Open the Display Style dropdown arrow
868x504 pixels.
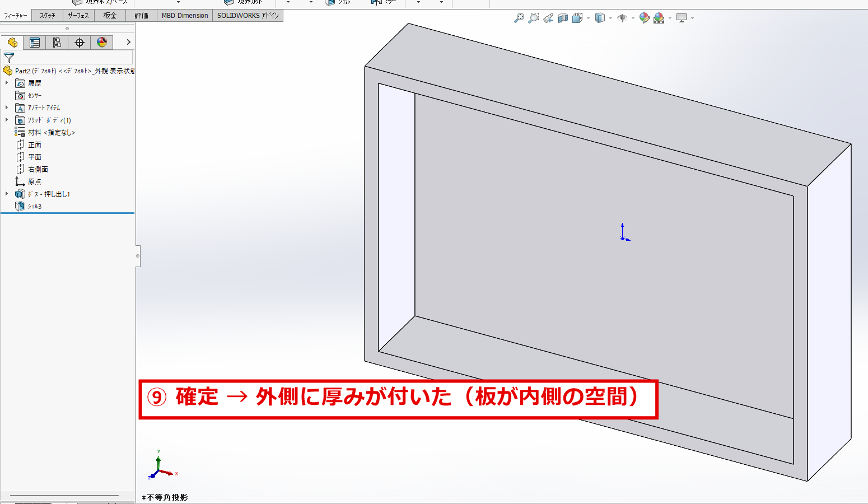tap(610, 18)
